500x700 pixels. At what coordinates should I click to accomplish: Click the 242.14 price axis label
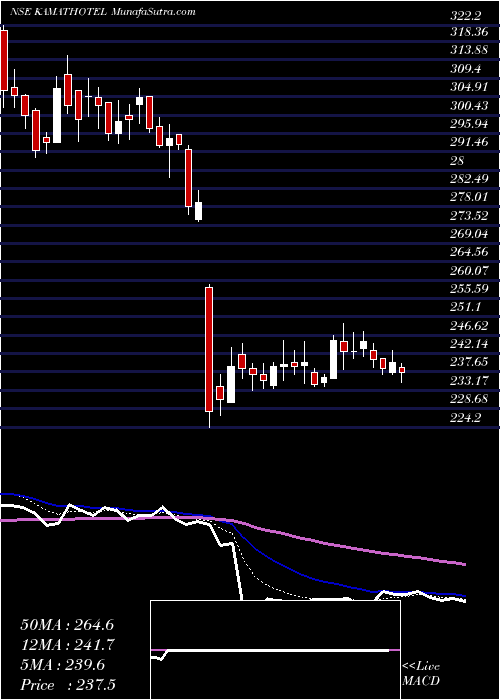coord(470,343)
